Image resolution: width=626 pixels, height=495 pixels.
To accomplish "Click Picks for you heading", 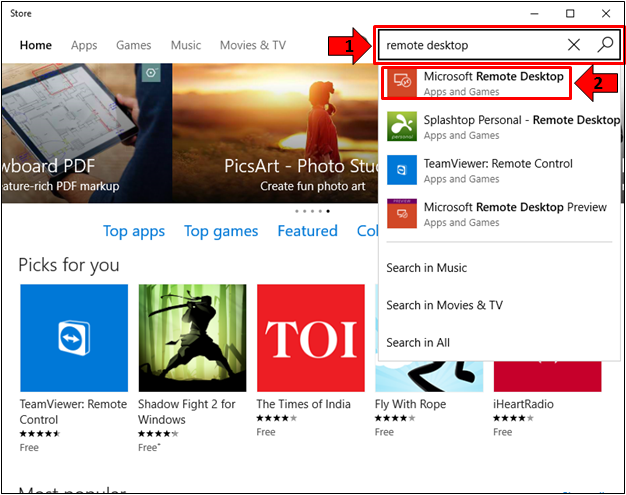I will tap(69, 265).
